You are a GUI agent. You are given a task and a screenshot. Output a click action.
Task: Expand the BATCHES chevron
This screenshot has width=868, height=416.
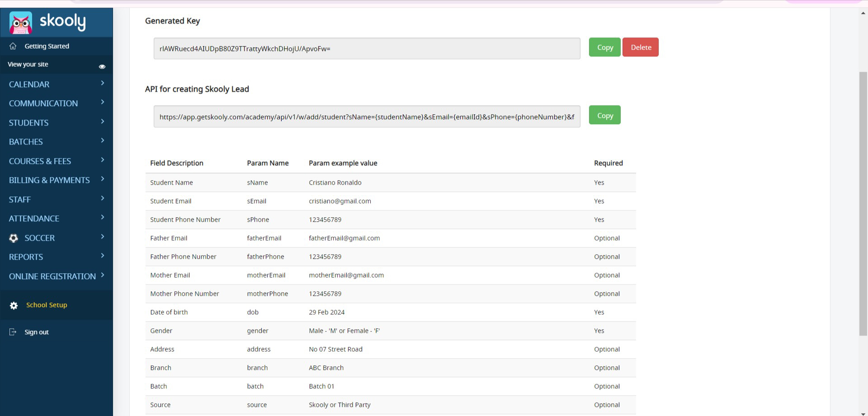[103, 140]
